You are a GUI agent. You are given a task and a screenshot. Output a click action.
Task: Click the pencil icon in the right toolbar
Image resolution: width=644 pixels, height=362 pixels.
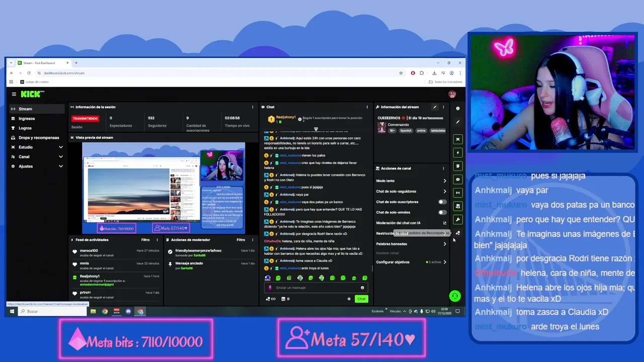457,122
